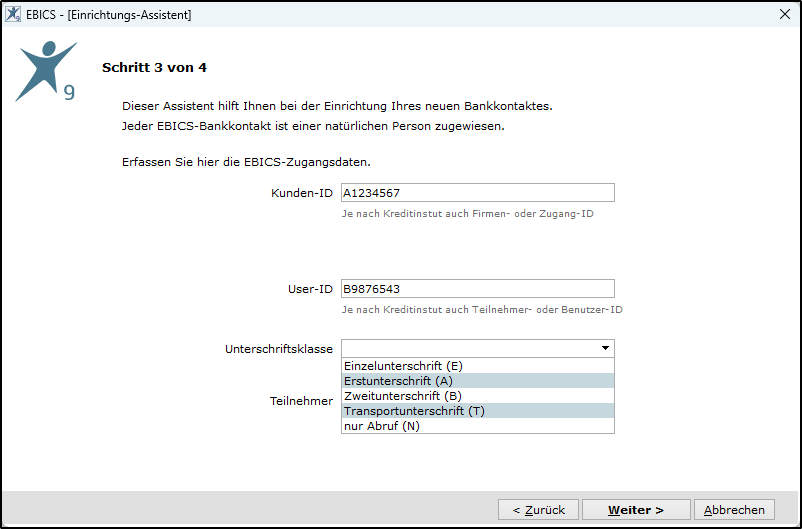Collapse the Unterschriftsklasse dropdown arrow
802x529 pixels.
click(x=605, y=348)
